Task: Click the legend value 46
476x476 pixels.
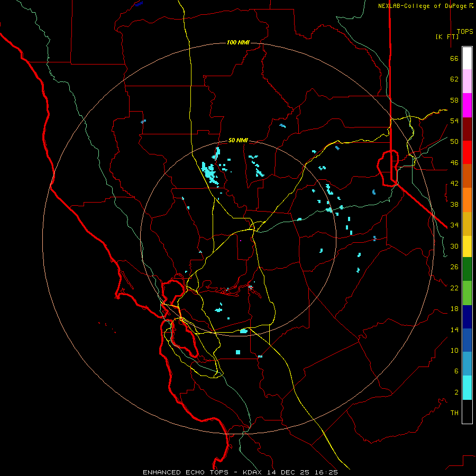Action: tap(454, 163)
